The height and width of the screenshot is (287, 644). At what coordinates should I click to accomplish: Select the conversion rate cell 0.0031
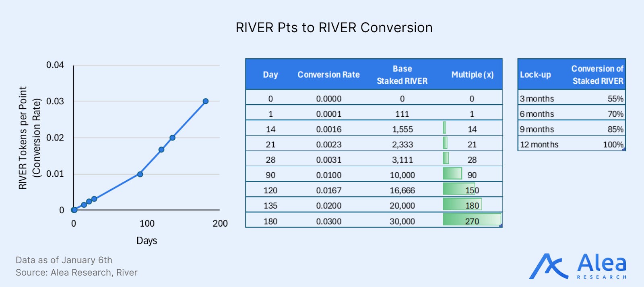[328, 160]
